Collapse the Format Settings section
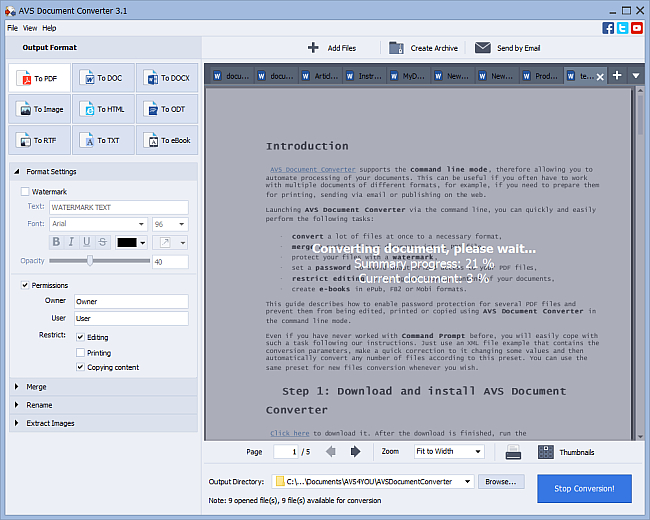 click(x=104, y=171)
